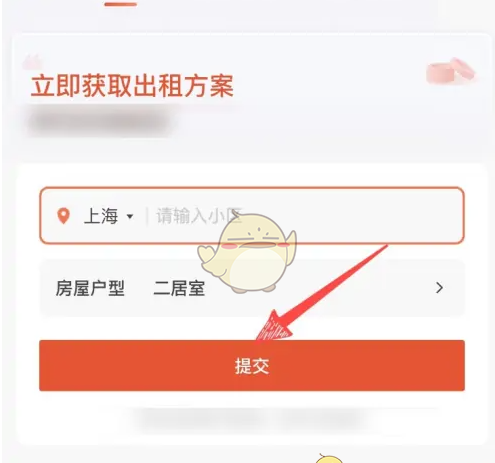495x463 pixels.
Task: Tap the 房屋户型 label
Action: click(x=90, y=288)
